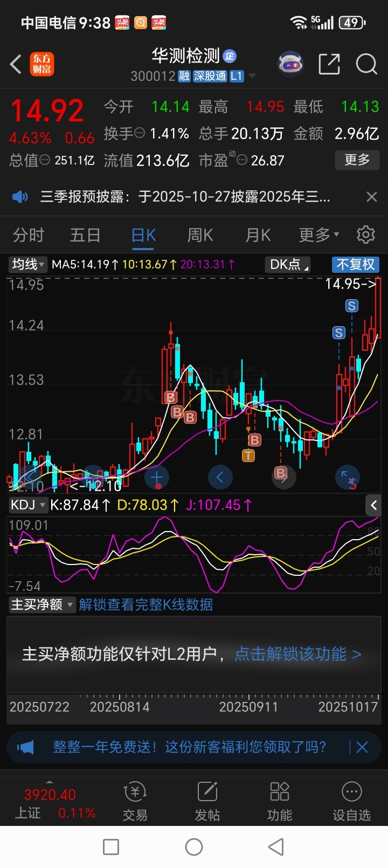Image resolution: width=388 pixels, height=868 pixels.
Task: Switch to 月K tab
Action: click(x=258, y=235)
